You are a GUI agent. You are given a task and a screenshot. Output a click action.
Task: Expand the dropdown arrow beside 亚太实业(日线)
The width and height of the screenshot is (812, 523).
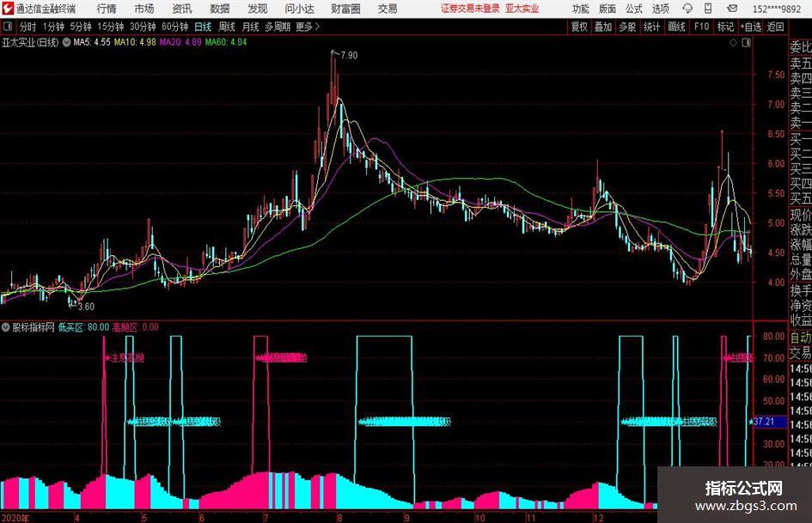(x=66, y=42)
